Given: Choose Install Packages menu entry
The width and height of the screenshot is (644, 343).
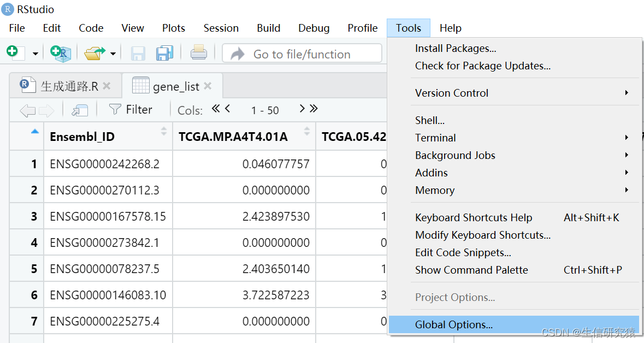Looking at the screenshot, I should pos(456,48).
